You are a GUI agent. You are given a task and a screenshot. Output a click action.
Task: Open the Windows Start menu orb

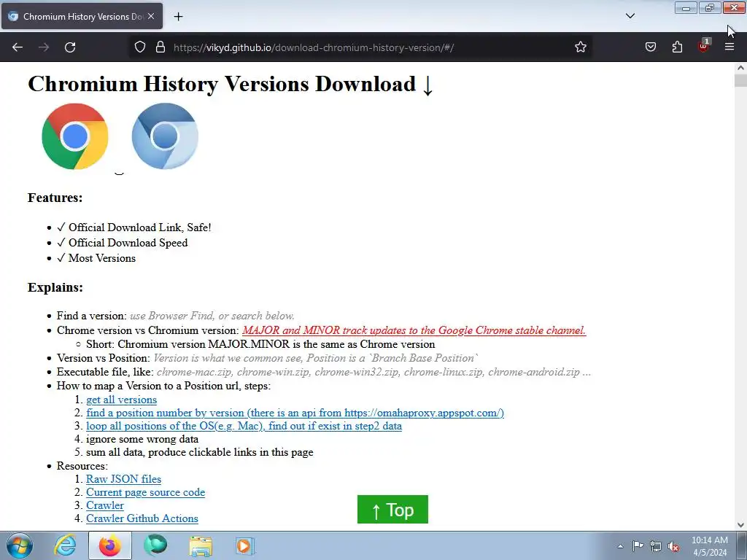20,545
